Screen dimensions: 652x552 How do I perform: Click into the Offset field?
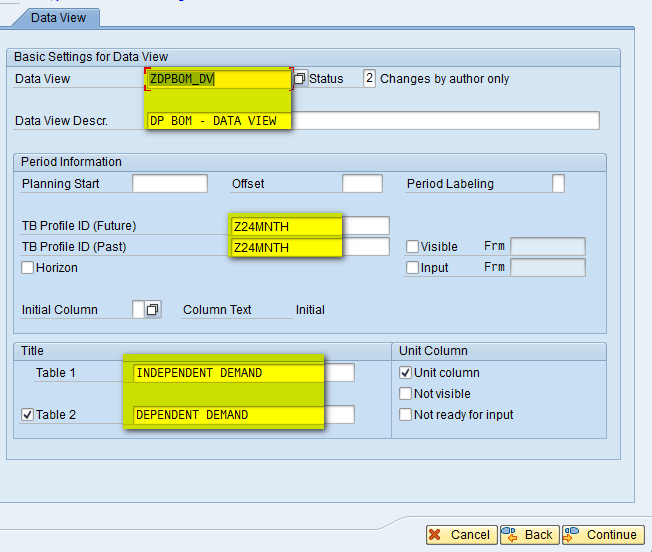(362, 183)
